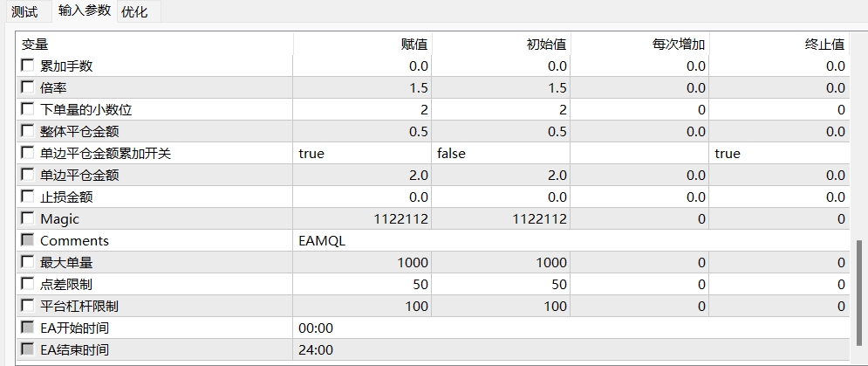Tick the 倍率 checkbox
Viewport: 868px width, 366px height.
(x=28, y=87)
